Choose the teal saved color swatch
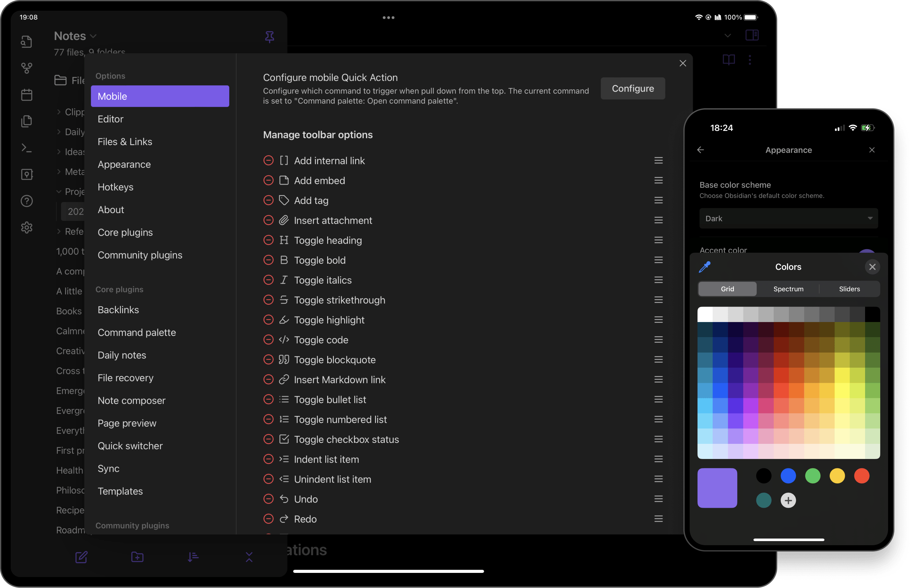The width and height of the screenshot is (912, 588). pos(764,500)
